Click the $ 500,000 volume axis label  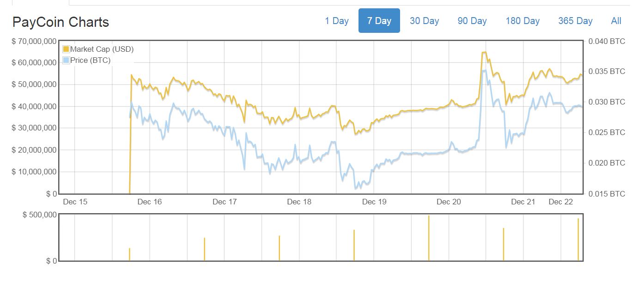click(x=40, y=215)
